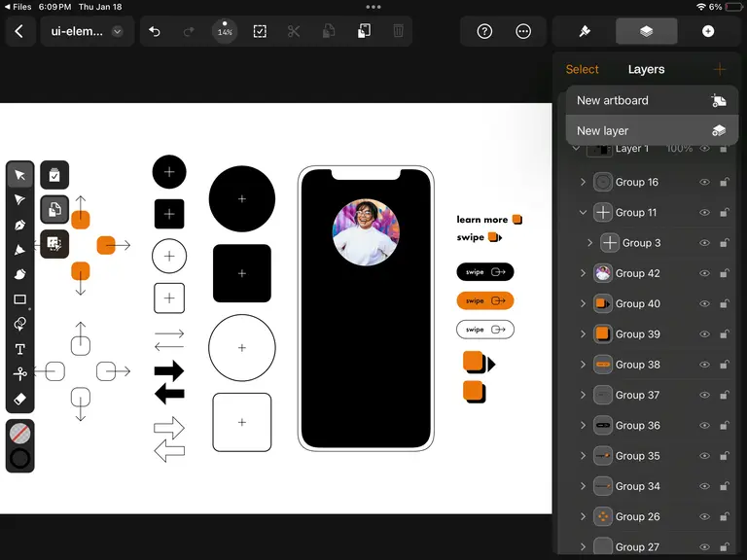Tap the Copy icon in top bar
Viewport: 747px width, 560px height.
coord(329,31)
